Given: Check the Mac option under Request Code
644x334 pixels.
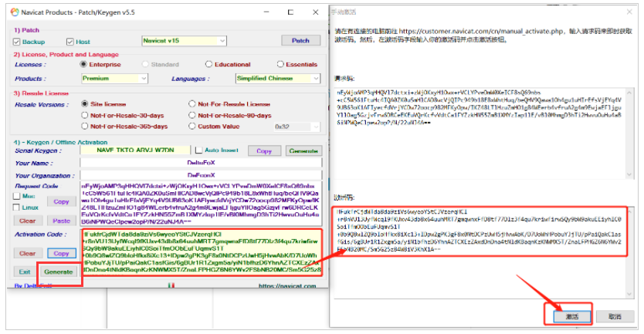Looking at the screenshot, I should pyautogui.click(x=16, y=196).
